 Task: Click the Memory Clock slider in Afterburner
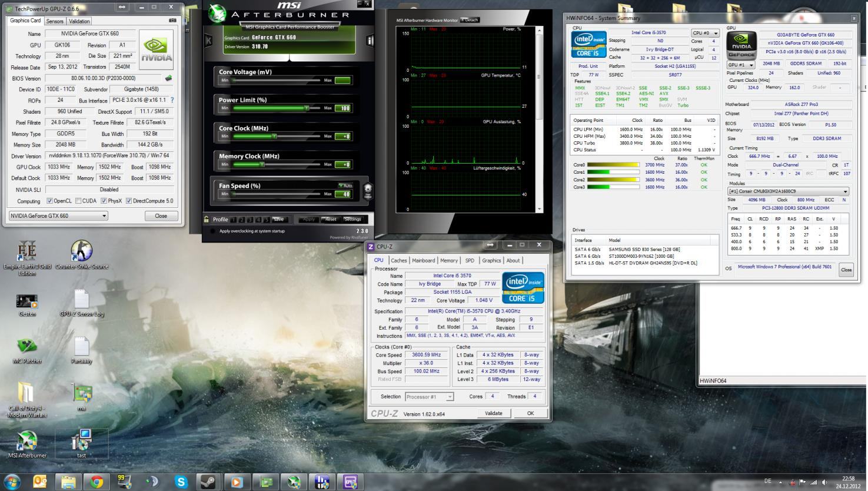pyautogui.click(x=276, y=164)
